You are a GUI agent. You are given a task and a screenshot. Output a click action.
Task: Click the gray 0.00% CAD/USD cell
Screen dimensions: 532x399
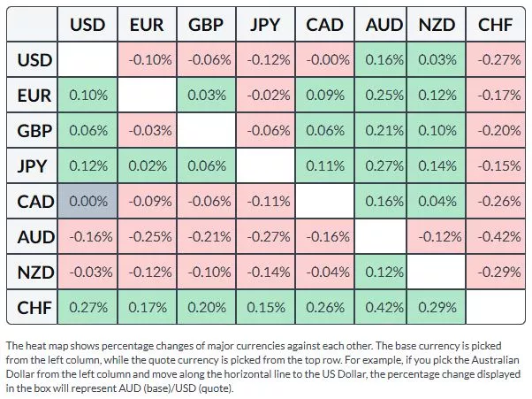point(87,202)
